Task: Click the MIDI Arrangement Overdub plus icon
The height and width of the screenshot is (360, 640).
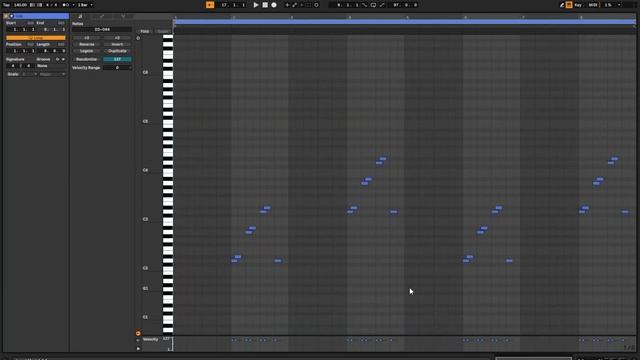Action: 287,5
